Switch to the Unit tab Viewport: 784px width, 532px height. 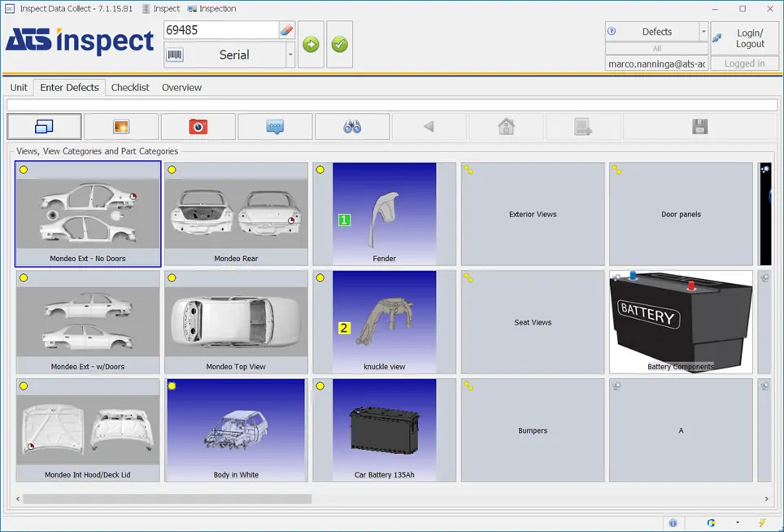point(19,88)
